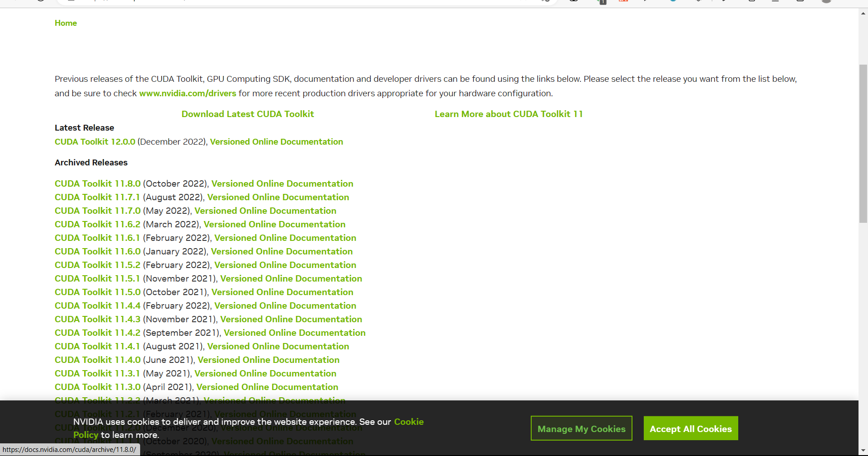
Task: Open Learn More about CUDA Toolkit 11
Action: point(509,114)
